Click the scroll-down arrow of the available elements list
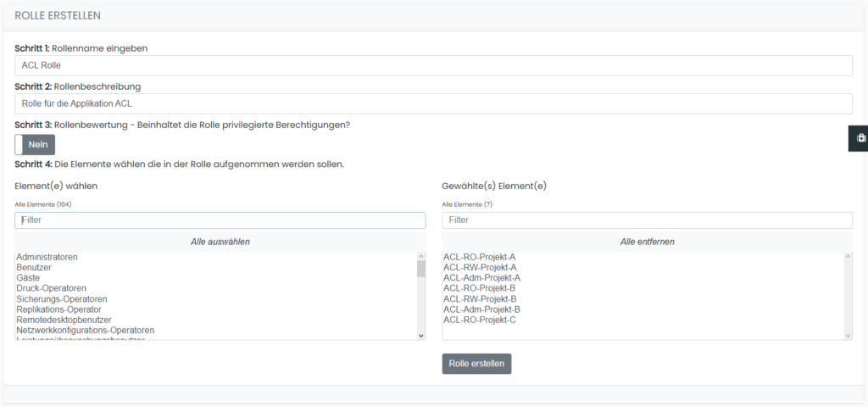Viewport: 868px width, 407px height. [x=420, y=336]
